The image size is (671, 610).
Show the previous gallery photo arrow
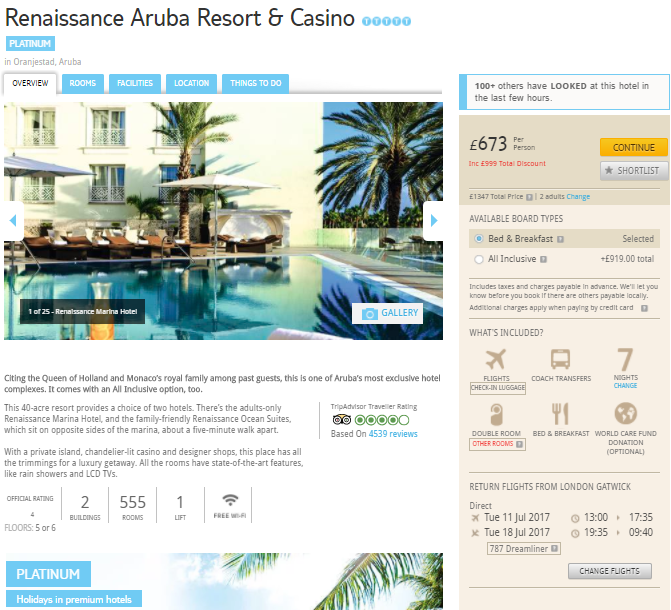pos(13,220)
